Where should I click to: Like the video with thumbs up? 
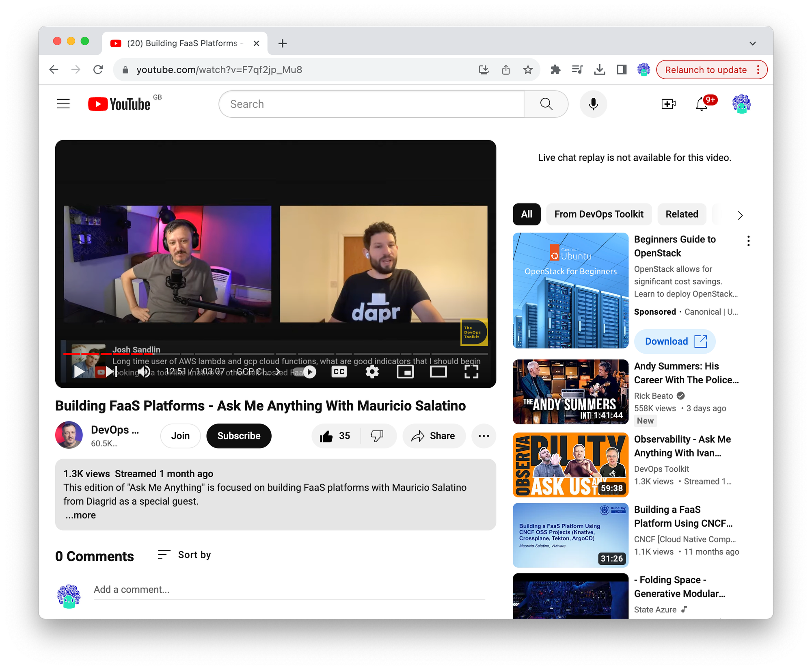point(336,436)
